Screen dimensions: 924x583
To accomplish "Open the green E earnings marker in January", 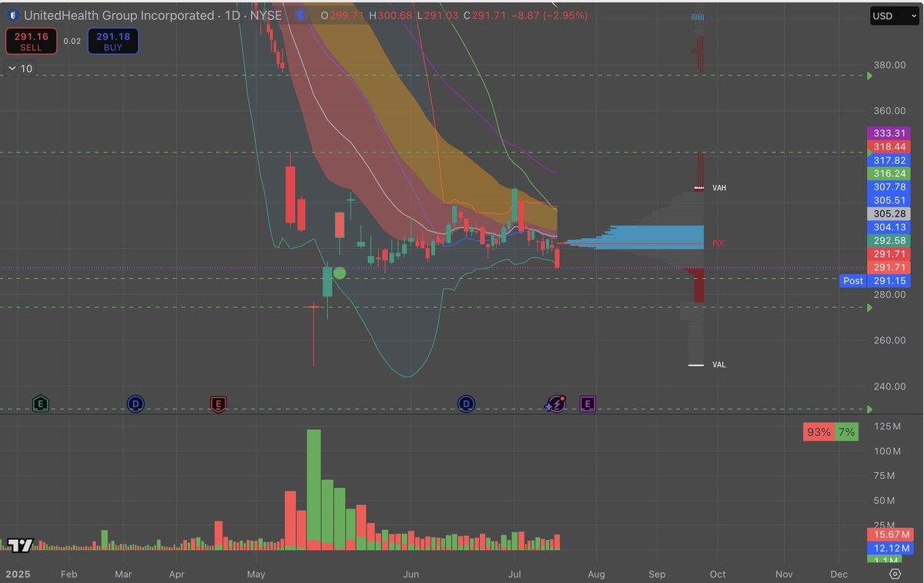I will (41, 403).
